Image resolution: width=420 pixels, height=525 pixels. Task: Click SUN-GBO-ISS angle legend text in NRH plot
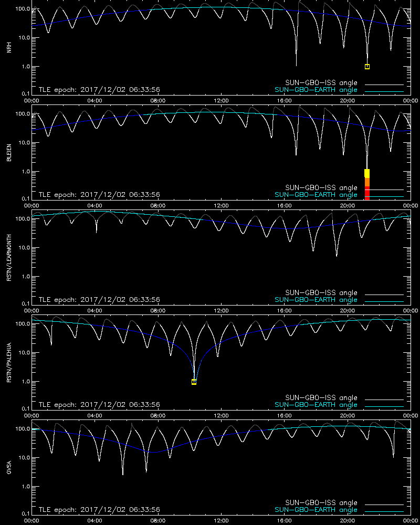321,83
